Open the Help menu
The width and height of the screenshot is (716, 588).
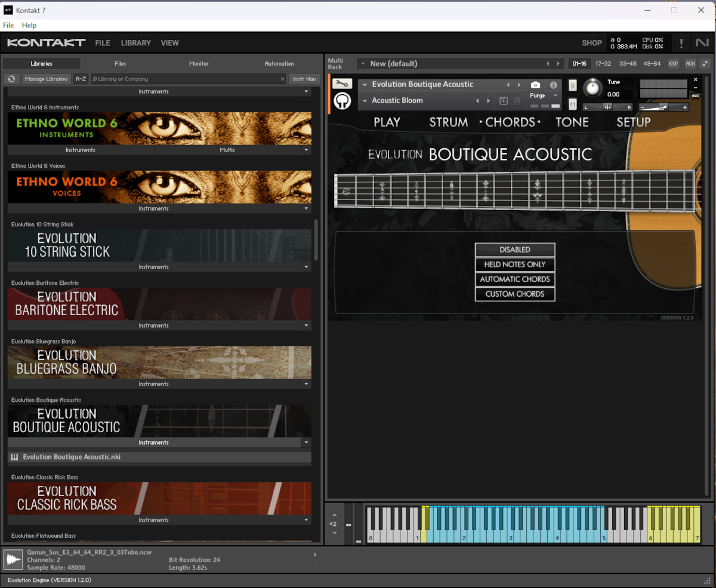click(x=29, y=26)
